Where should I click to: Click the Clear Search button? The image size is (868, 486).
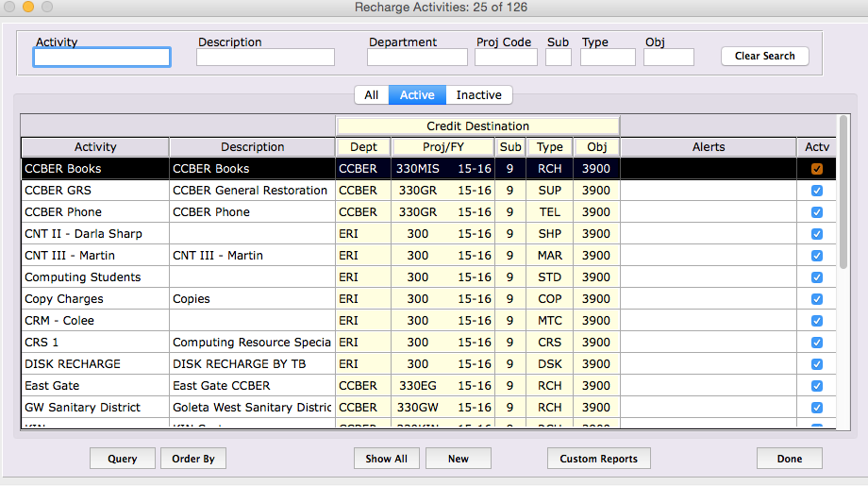[x=764, y=56]
